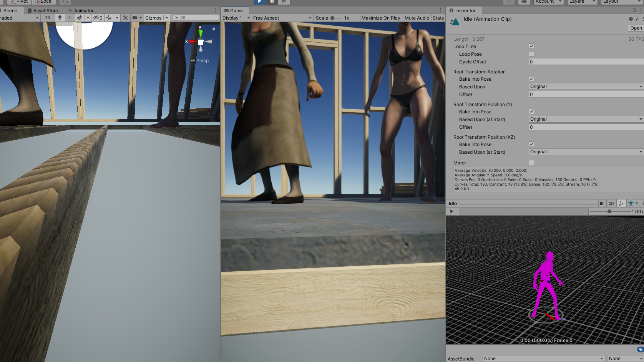
Task: Toggle scene lighting with the lightbulb icon
Action: tap(60, 18)
